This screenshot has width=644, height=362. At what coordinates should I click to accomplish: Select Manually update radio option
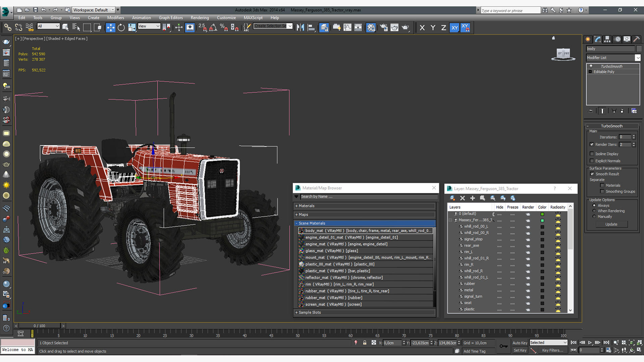point(594,217)
